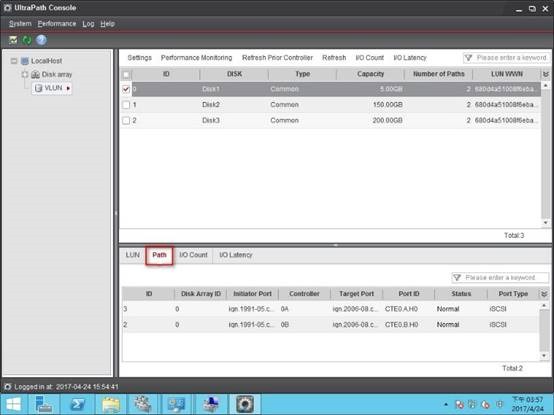Open File Explorer from the taskbar
Viewport: 554px width, 415px height.
(111, 404)
